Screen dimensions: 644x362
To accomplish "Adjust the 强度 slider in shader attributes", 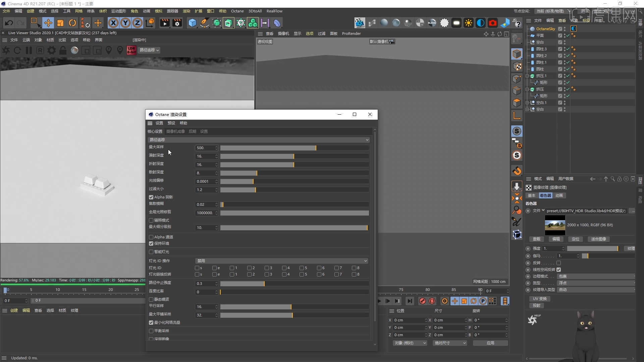I will (x=593, y=248).
